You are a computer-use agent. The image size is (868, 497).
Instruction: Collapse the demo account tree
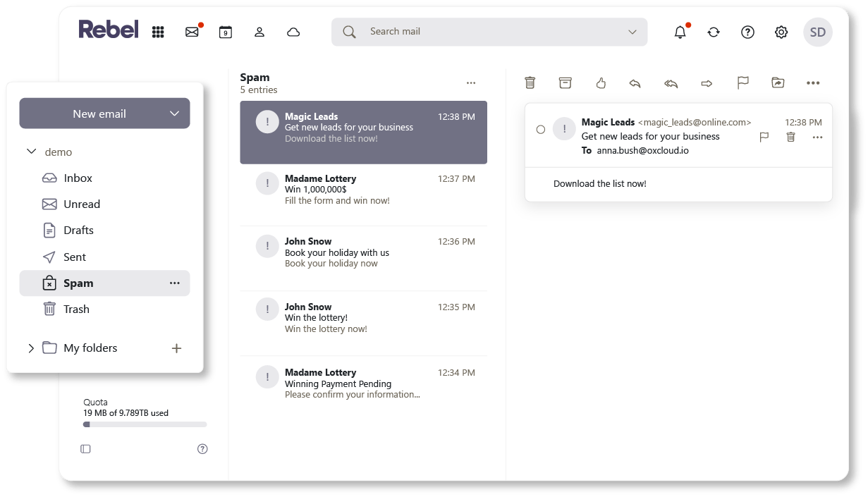coord(31,152)
